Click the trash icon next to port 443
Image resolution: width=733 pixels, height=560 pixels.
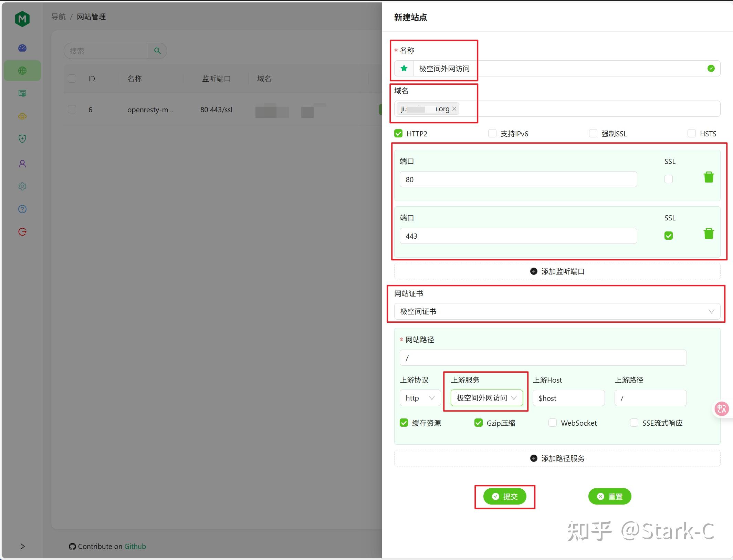[x=709, y=234]
